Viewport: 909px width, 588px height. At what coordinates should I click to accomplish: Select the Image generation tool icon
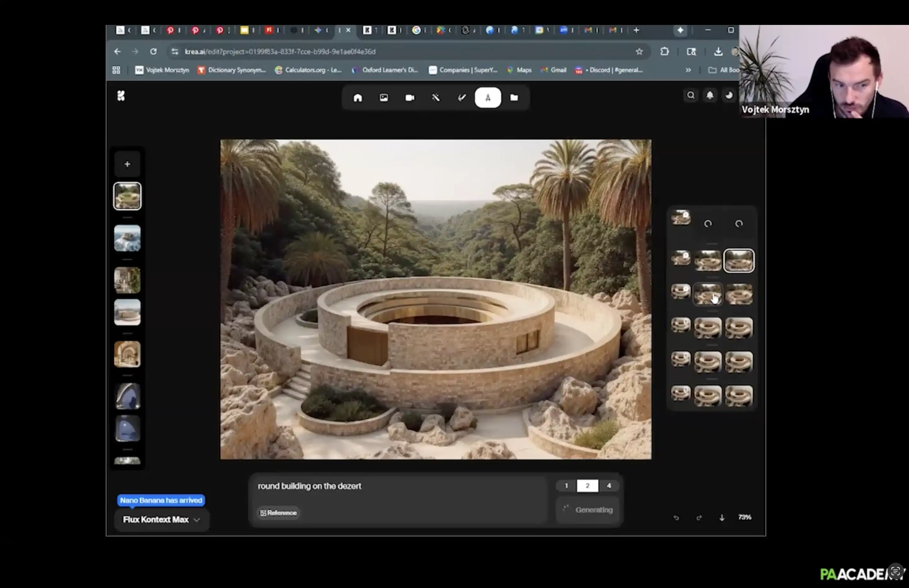(383, 98)
